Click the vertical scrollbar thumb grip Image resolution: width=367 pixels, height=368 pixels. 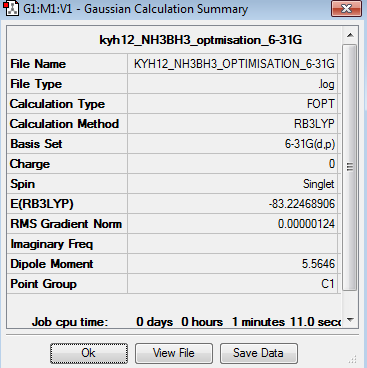click(x=350, y=167)
